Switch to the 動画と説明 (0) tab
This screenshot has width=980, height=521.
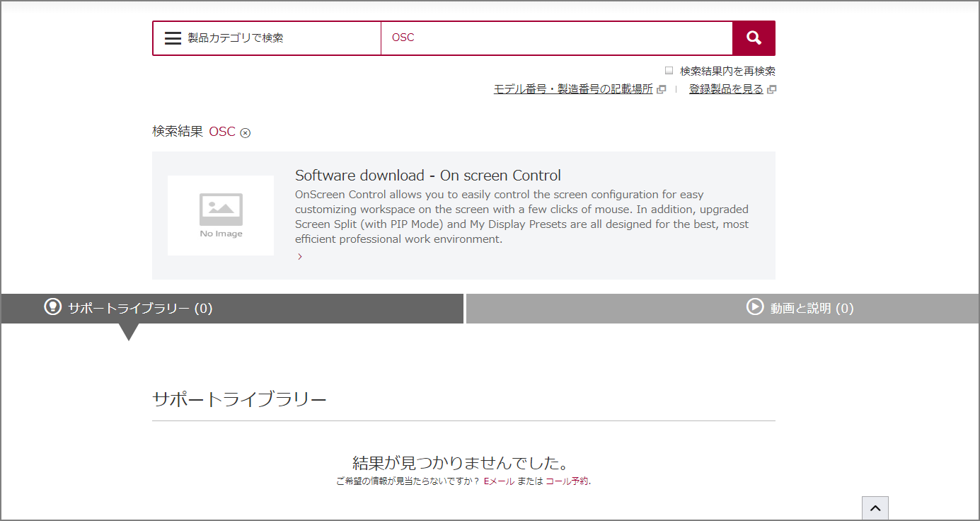(x=812, y=309)
